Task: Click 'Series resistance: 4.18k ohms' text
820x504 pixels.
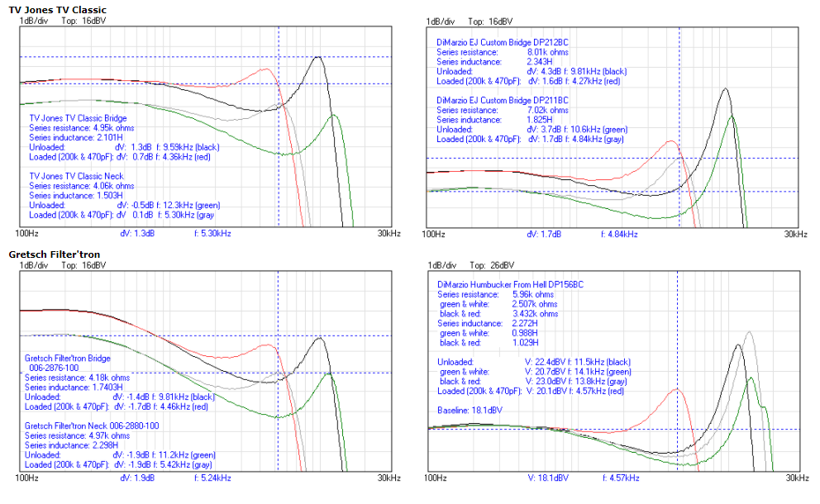Action: (x=78, y=378)
